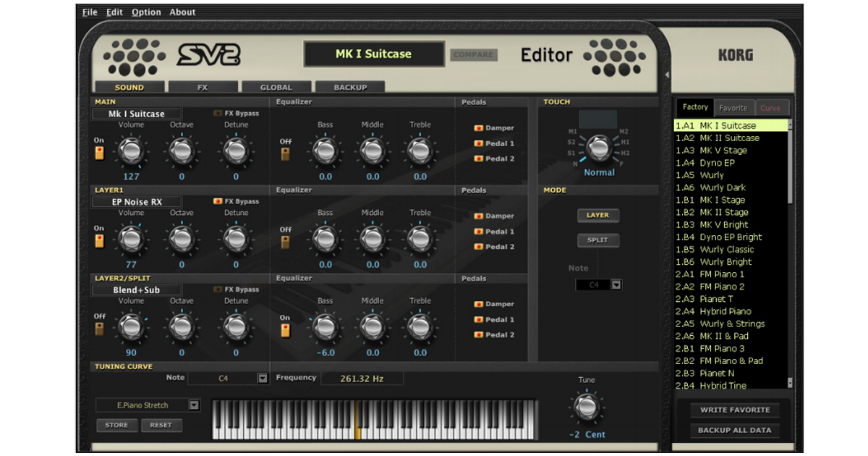The image size is (868, 456).
Task: Select 1.A5 Wurly in the list
Action: [731, 175]
